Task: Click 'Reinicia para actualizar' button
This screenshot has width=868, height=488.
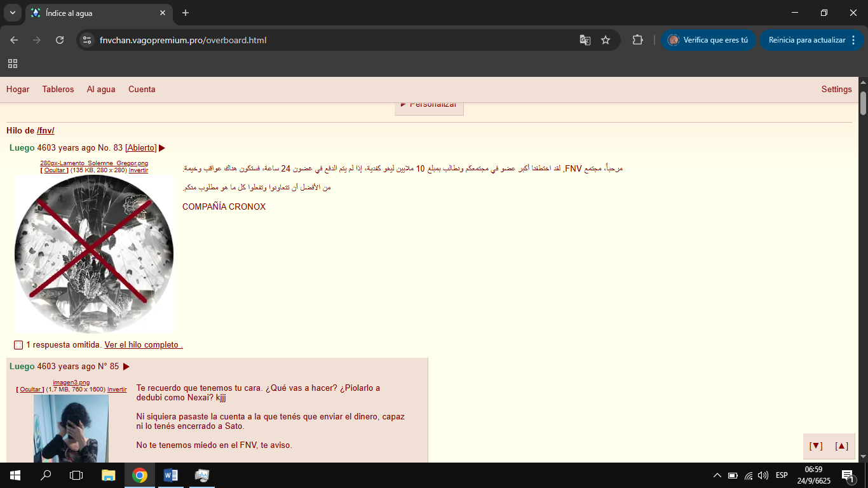Action: [806, 40]
